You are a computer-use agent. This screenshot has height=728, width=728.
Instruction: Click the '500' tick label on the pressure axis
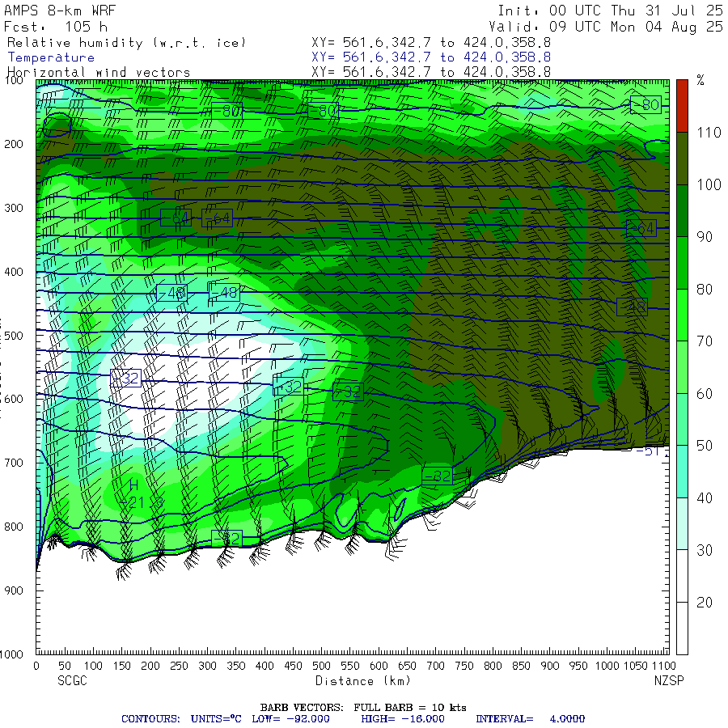tap(14, 335)
